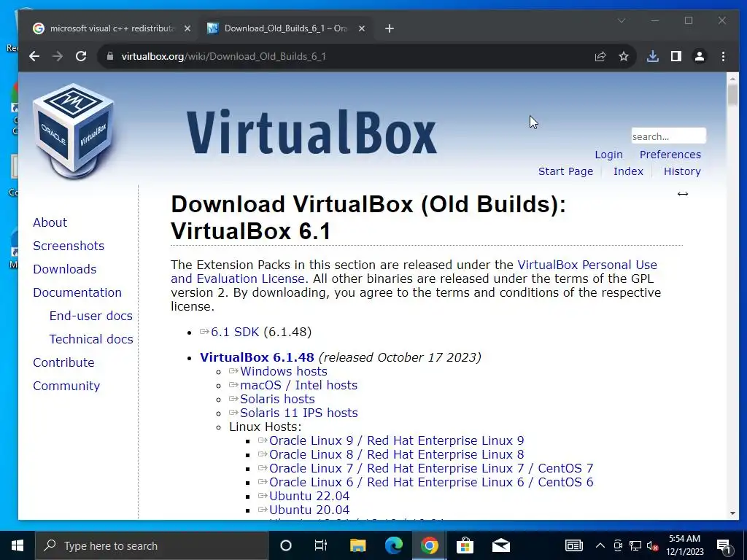Viewport: 747px width, 560px height.
Task: Download the Solaris hosts build
Action: (x=277, y=399)
